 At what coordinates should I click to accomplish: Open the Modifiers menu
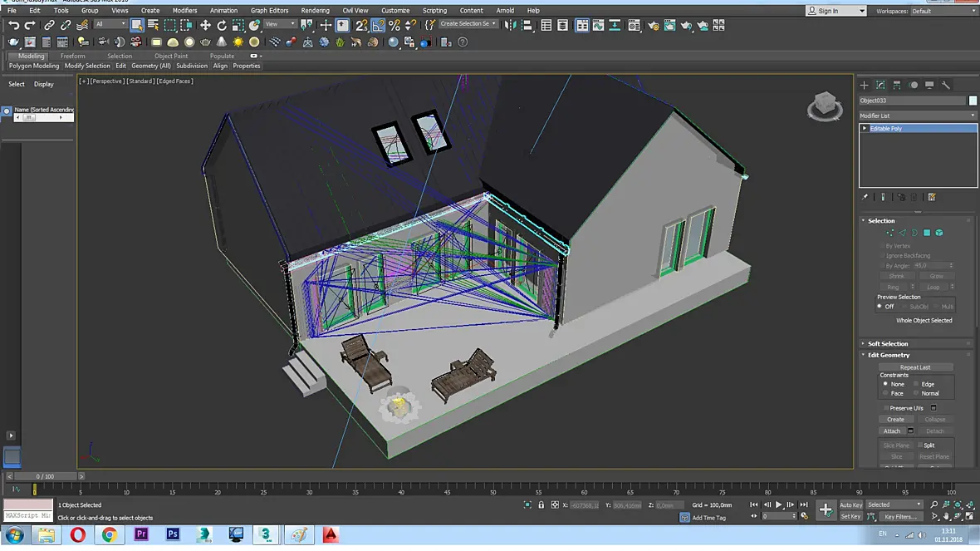coord(184,11)
